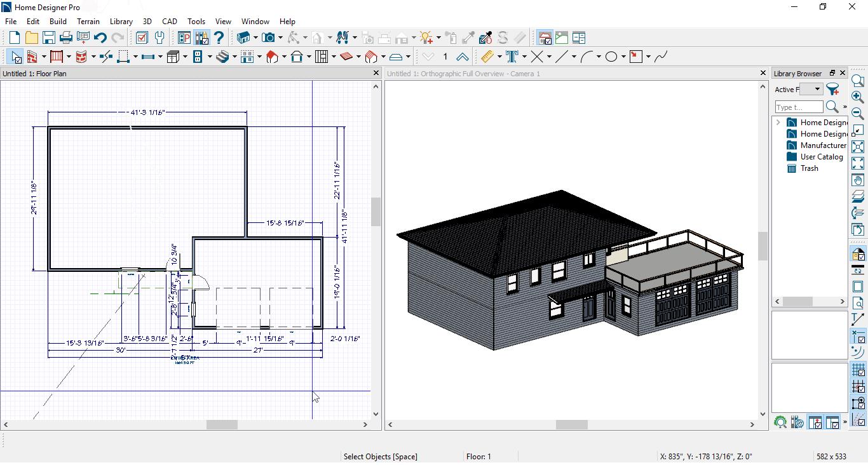Select the Text tool
868x465 pixels.
(x=512, y=57)
